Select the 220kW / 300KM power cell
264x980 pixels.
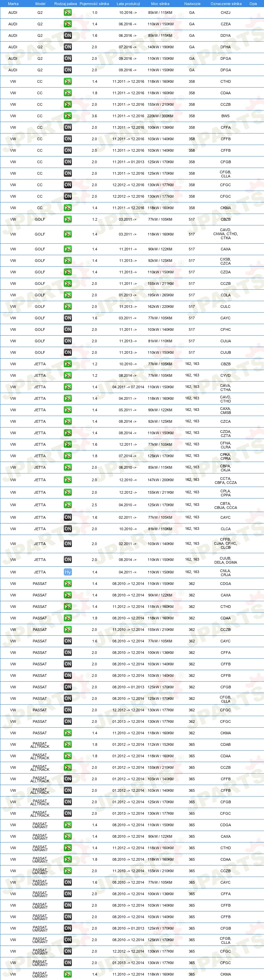160,116
